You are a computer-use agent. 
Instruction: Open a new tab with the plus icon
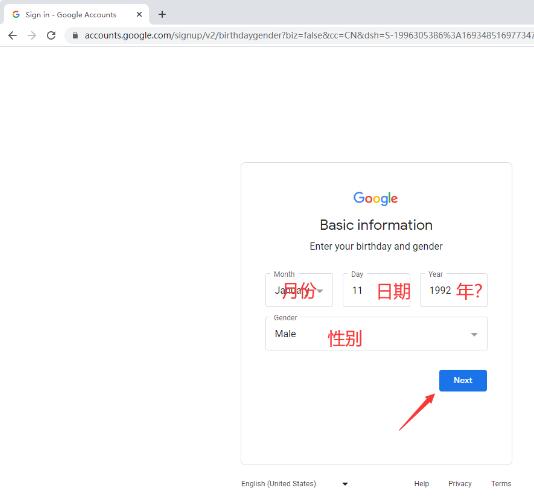click(162, 15)
